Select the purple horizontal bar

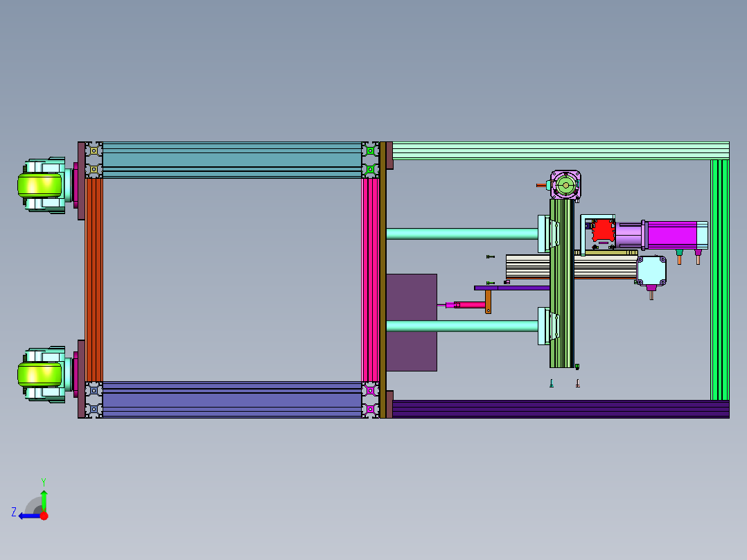511,288
